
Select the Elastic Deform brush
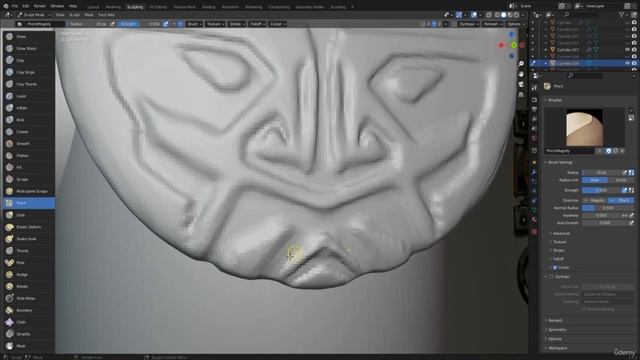(x=29, y=227)
